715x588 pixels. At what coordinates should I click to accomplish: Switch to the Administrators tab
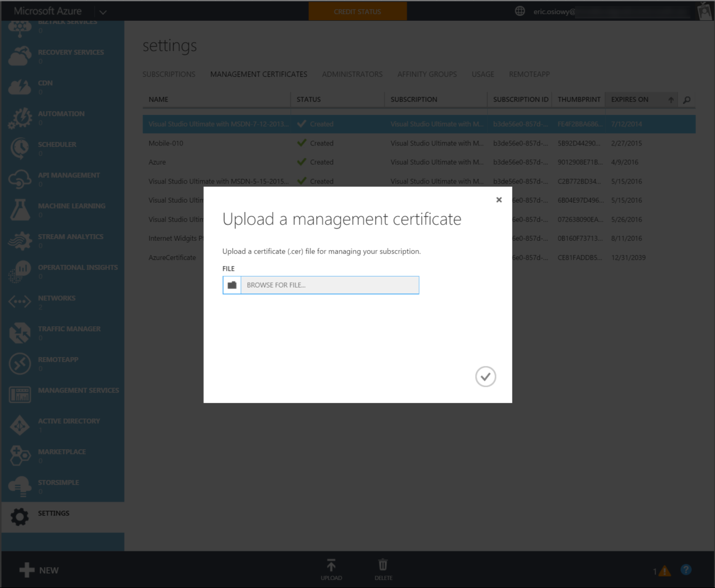pos(352,74)
